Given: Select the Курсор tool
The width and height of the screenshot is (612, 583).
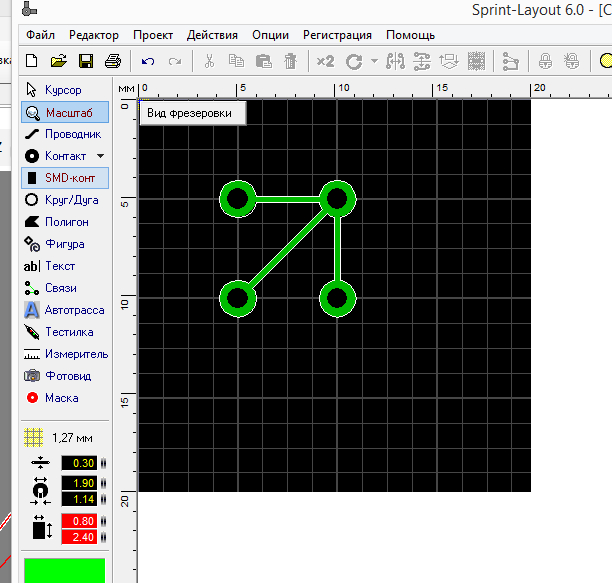Looking at the screenshot, I should [65, 90].
